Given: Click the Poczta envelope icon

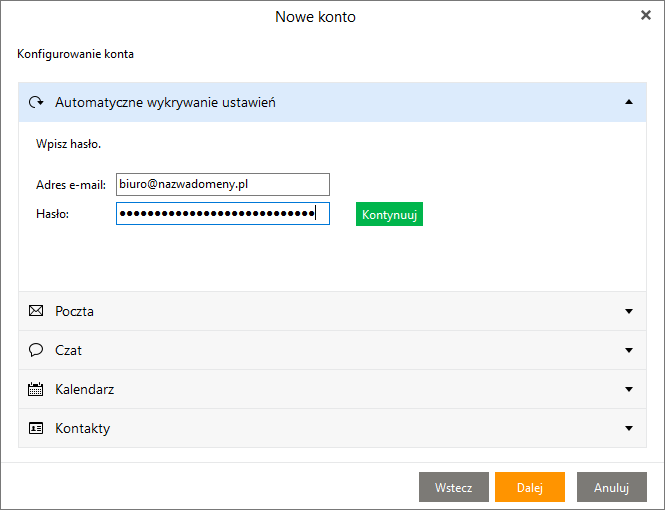Looking at the screenshot, I should 36,311.
